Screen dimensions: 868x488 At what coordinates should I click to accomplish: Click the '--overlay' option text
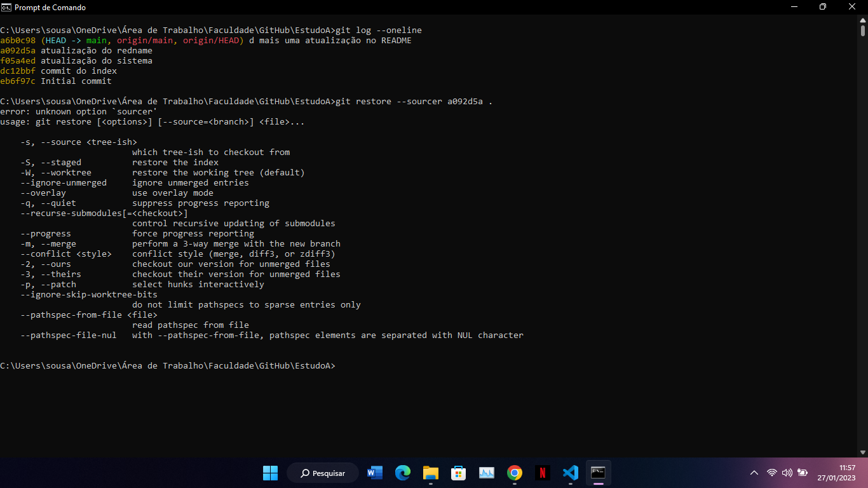pos(43,193)
